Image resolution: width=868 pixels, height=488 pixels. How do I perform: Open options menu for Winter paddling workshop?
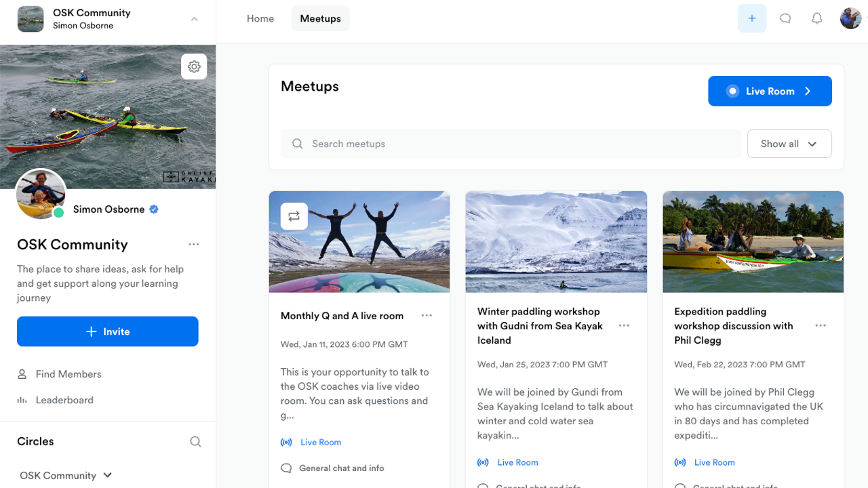624,325
